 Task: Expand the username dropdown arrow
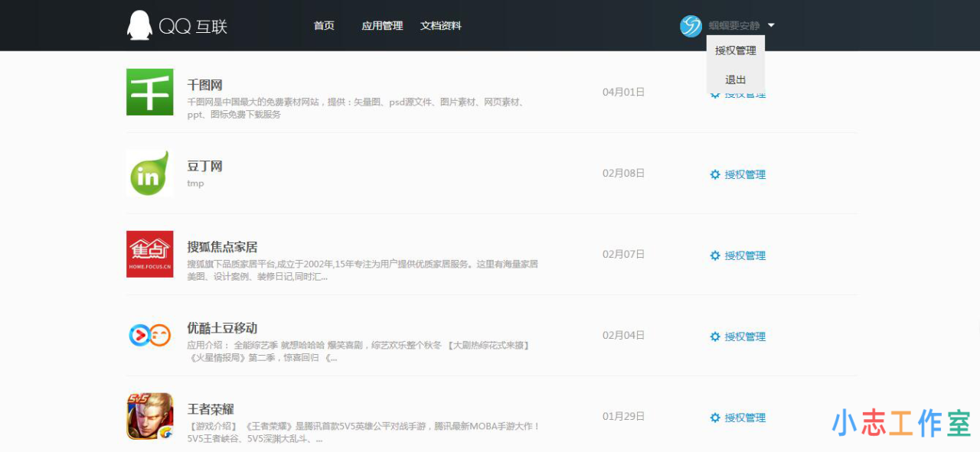tap(771, 25)
